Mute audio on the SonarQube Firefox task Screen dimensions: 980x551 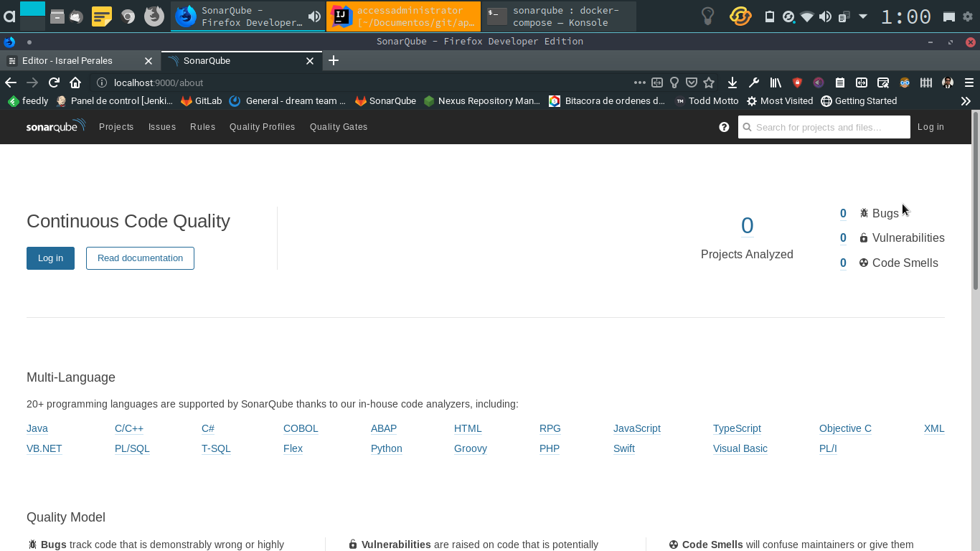point(314,17)
